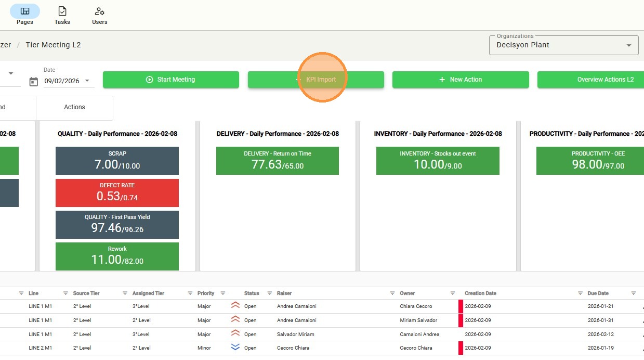Open the Date dropdown arrow next to 09/02/2026

coord(87,81)
